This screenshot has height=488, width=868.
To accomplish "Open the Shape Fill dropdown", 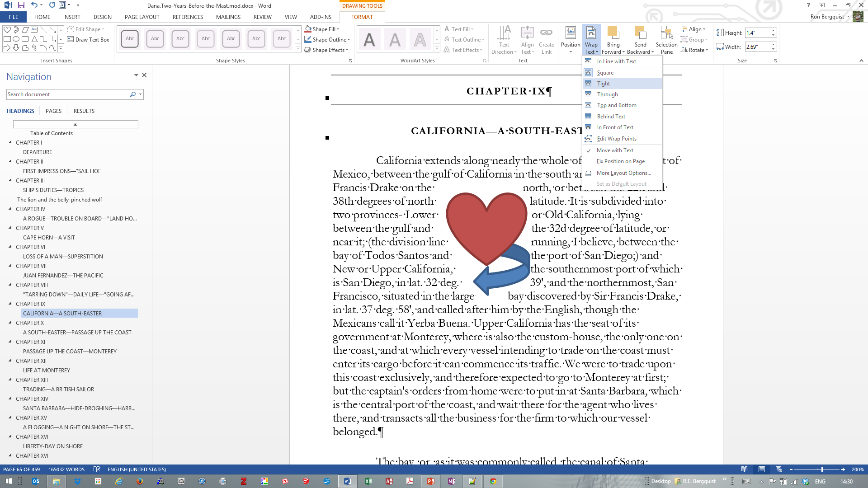I will (x=337, y=29).
